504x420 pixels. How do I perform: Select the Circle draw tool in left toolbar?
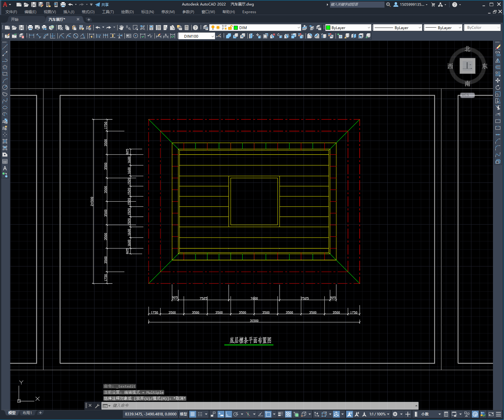[x=5, y=87]
